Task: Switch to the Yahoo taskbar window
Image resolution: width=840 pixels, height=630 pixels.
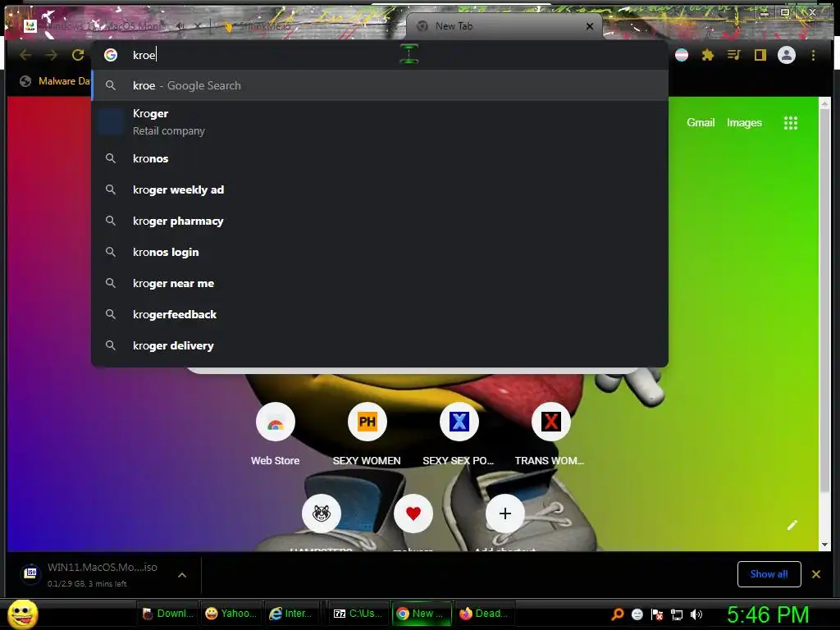Action: (231, 614)
